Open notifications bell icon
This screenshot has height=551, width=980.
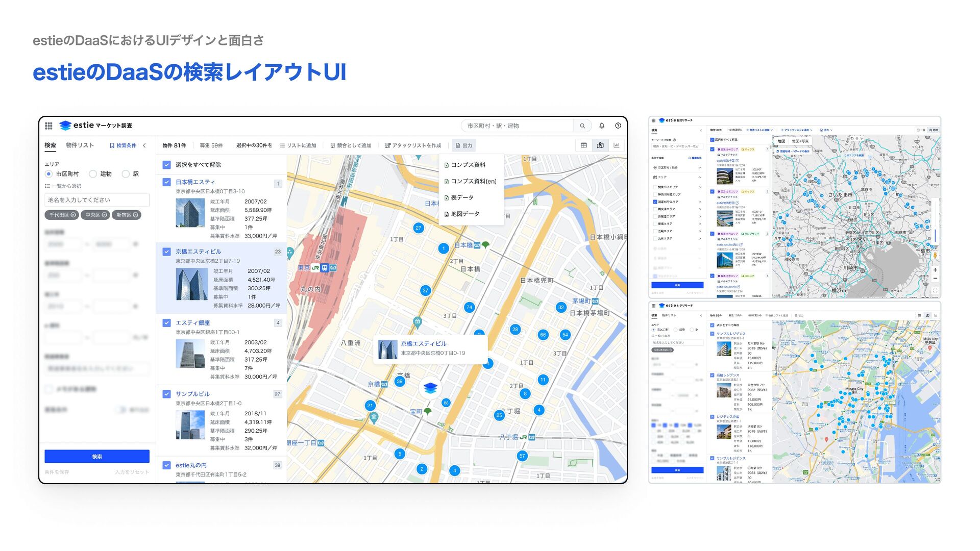602,126
